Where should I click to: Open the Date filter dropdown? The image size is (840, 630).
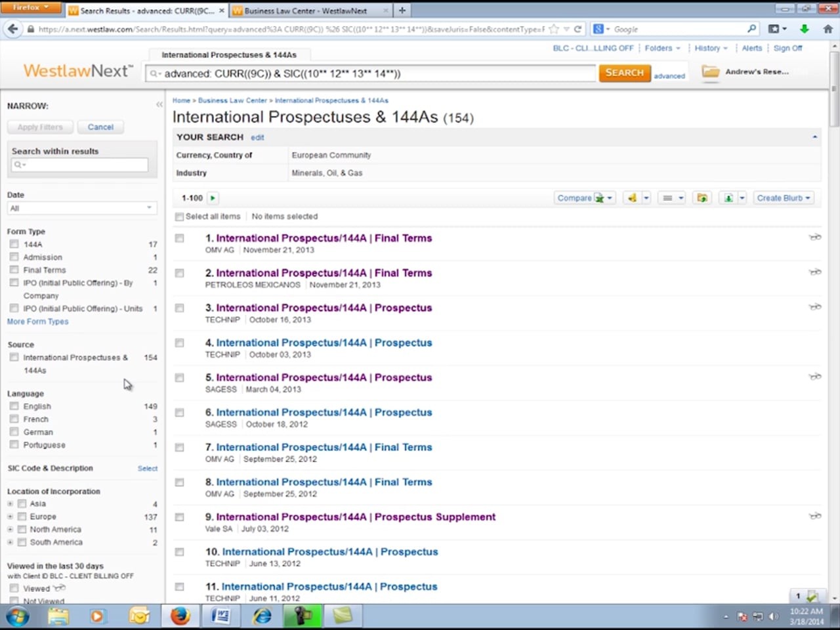(x=81, y=208)
